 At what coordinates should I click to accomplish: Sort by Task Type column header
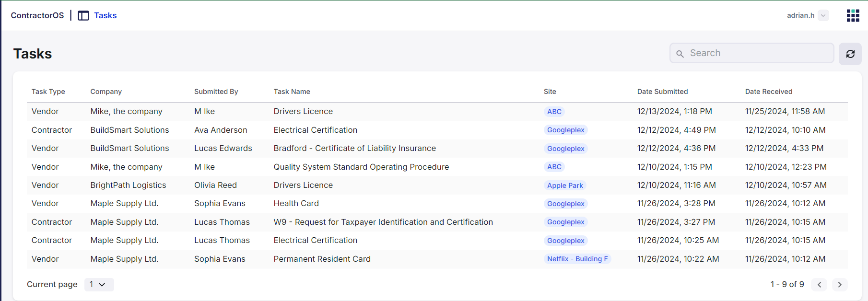[48, 92]
